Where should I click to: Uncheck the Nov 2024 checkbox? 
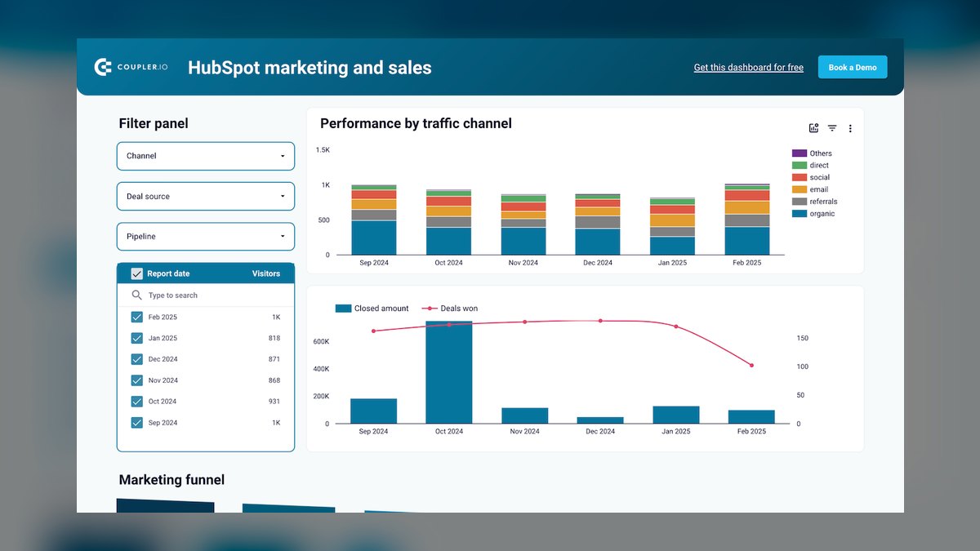click(x=136, y=380)
